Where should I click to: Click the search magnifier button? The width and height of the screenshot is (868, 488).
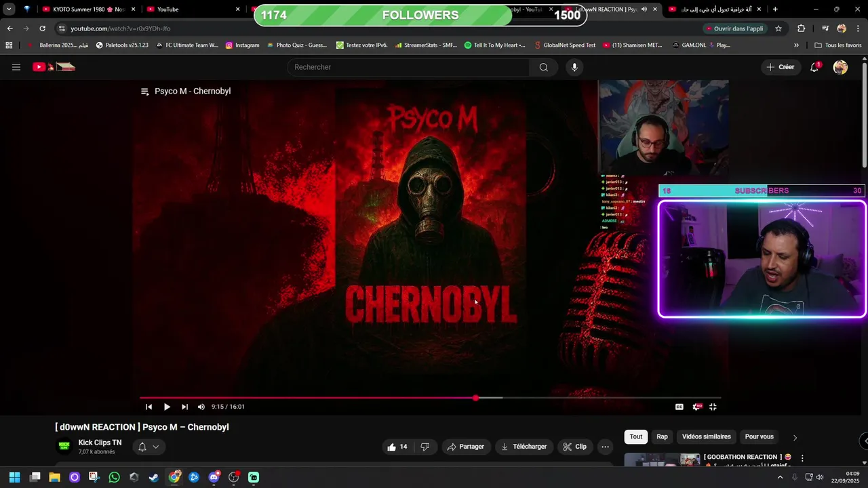[x=543, y=67]
